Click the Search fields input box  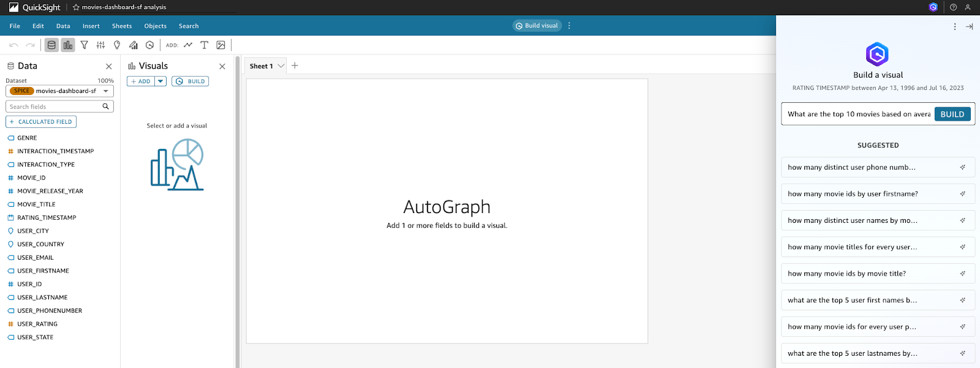(x=55, y=107)
